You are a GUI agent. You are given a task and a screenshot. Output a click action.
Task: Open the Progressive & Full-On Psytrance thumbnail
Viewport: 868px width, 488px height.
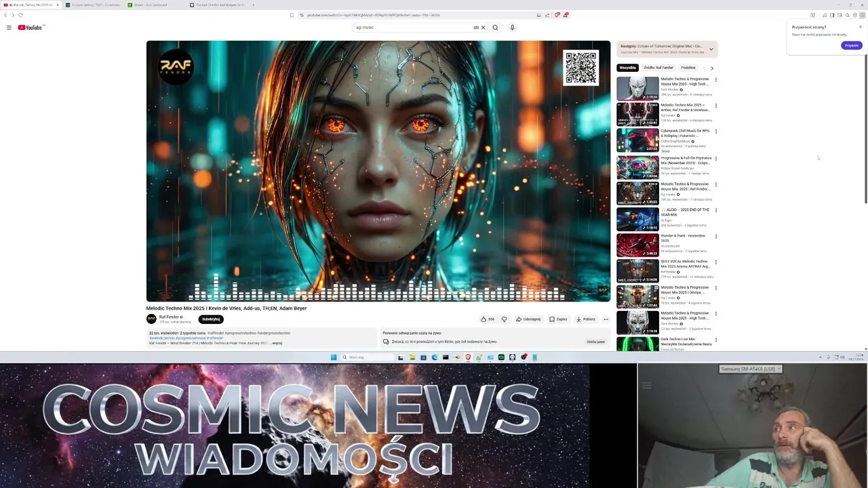pos(637,167)
